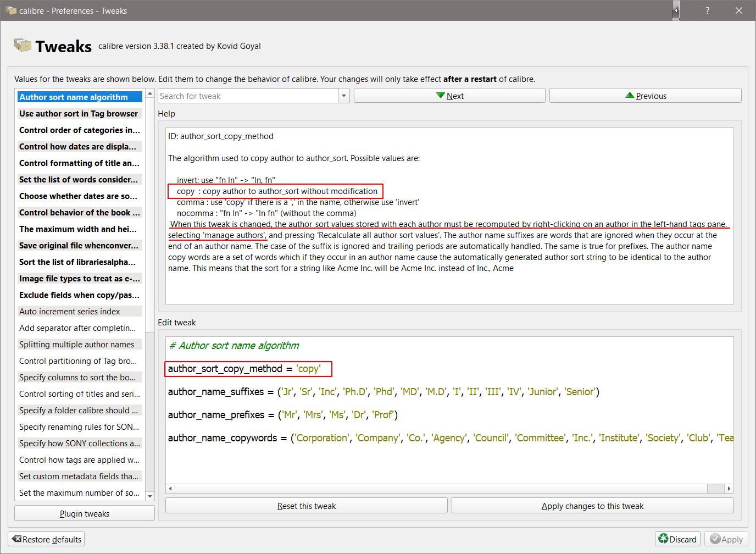The image size is (756, 554).
Task: Click the green up-arrow Previous button
Action: click(645, 96)
